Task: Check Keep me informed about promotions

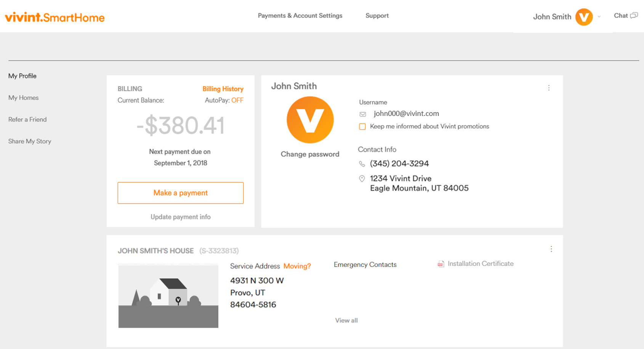Action: click(x=362, y=127)
